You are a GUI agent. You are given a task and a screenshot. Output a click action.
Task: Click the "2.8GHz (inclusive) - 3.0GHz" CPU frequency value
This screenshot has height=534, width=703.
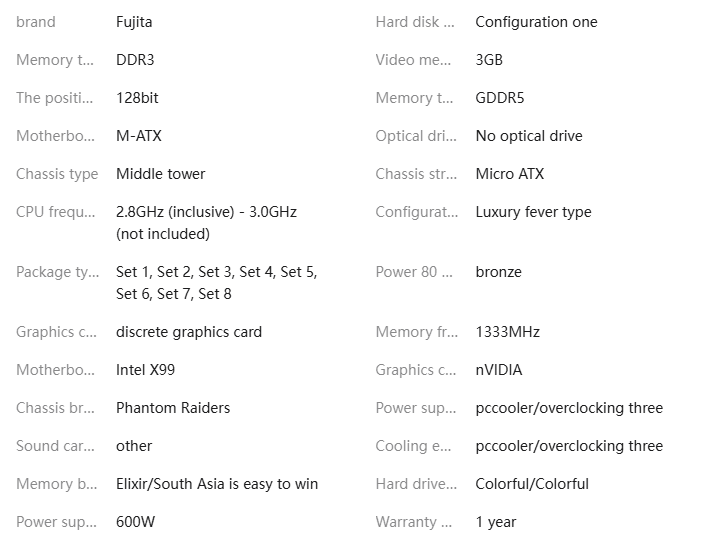(x=206, y=212)
